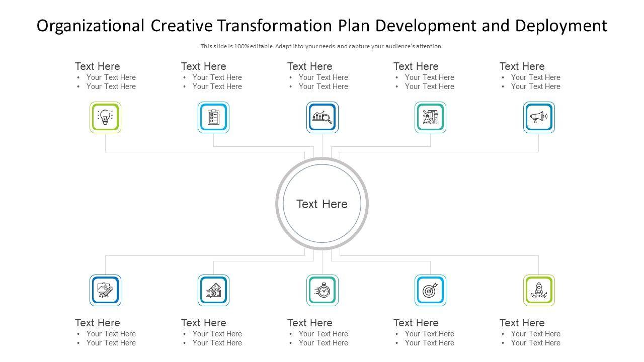This screenshot has height=362, width=644.
Task: Click the center circle Text Here
Action: pyautogui.click(x=322, y=204)
